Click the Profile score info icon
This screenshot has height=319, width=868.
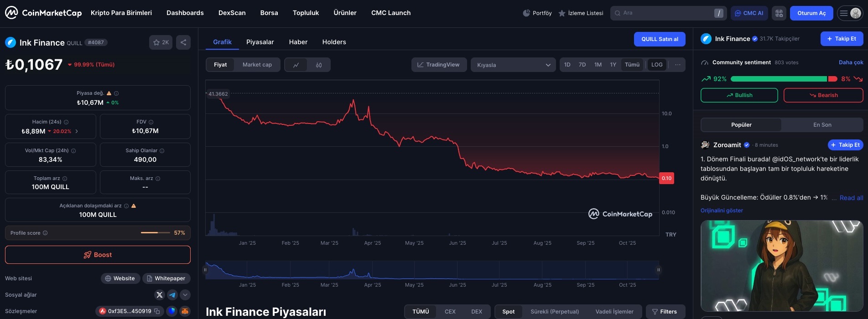45,233
